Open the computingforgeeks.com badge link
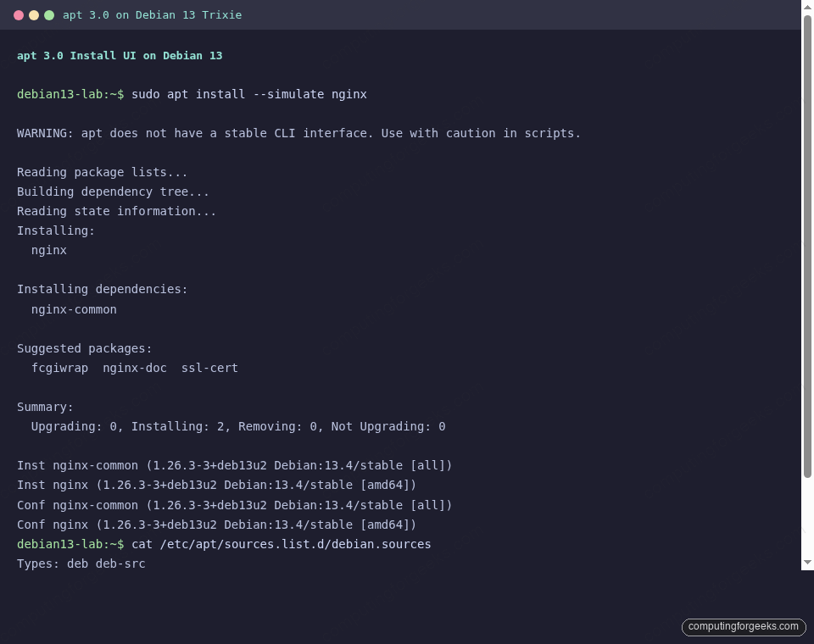Screen dimensions: 814x644 coord(743,627)
